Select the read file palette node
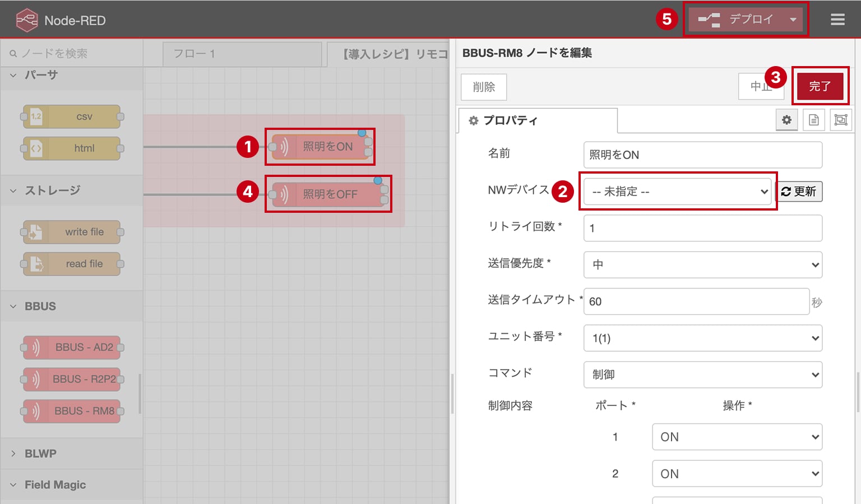The height and width of the screenshot is (504, 861). coord(72,264)
